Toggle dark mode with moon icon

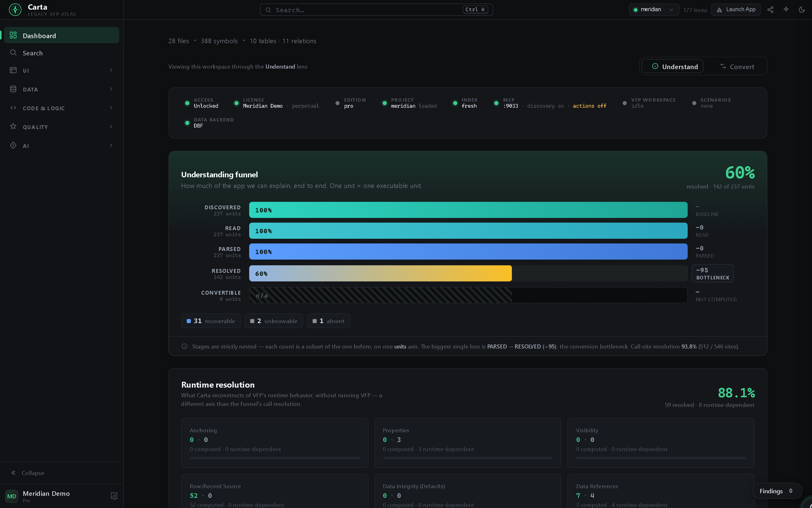(802, 10)
